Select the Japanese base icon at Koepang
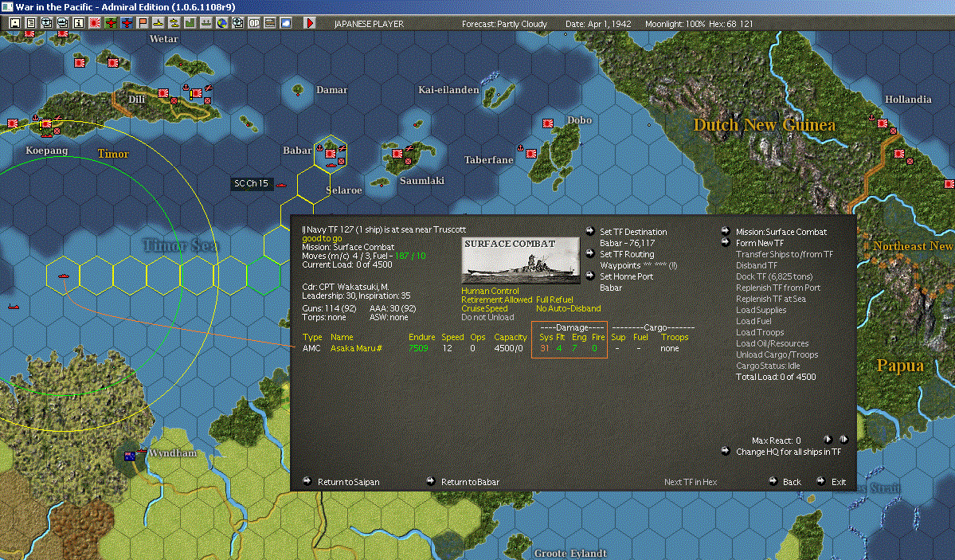Image resolution: width=955 pixels, height=560 pixels. [x=46, y=124]
